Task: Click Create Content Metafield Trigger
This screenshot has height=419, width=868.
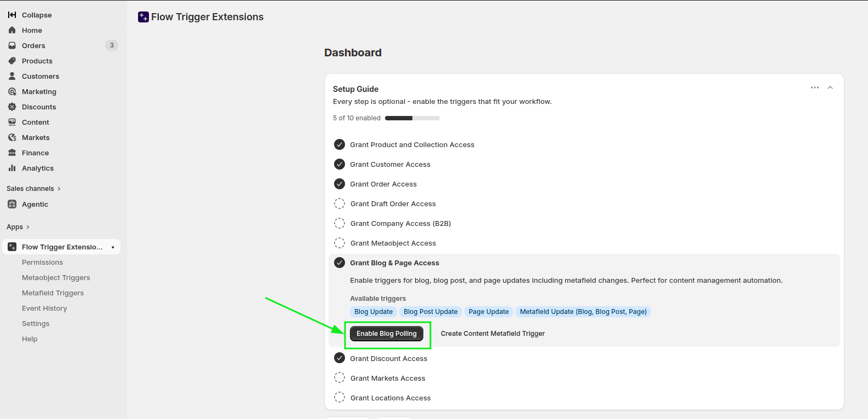Action: coord(493,334)
